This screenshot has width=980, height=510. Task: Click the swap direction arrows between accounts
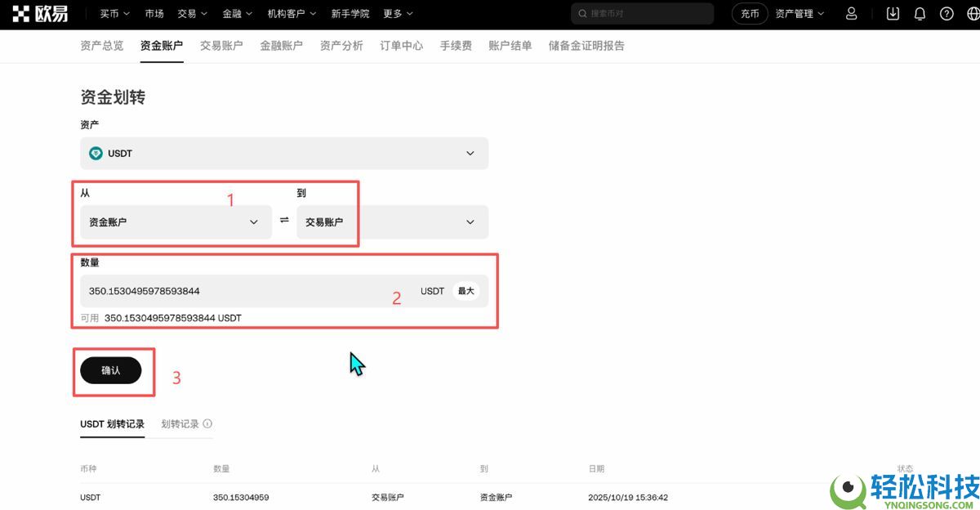point(283,221)
